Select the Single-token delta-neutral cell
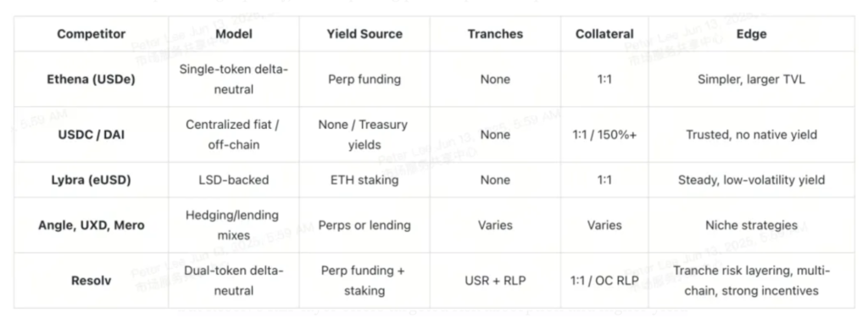The width and height of the screenshot is (868, 319). tap(234, 79)
